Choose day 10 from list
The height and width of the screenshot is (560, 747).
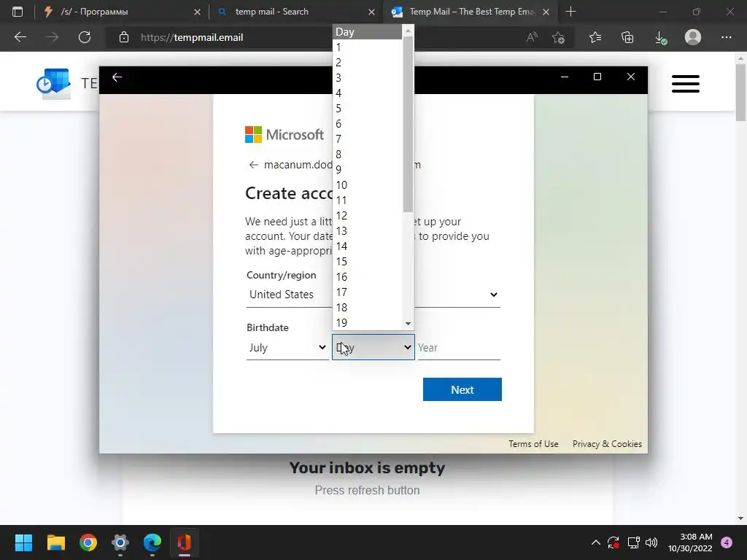368,184
